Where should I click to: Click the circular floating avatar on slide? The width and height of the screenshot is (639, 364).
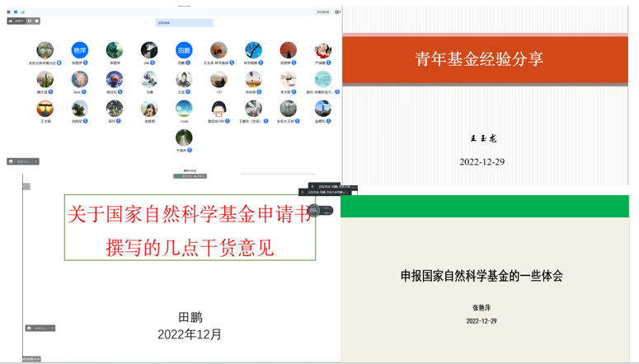(314, 211)
